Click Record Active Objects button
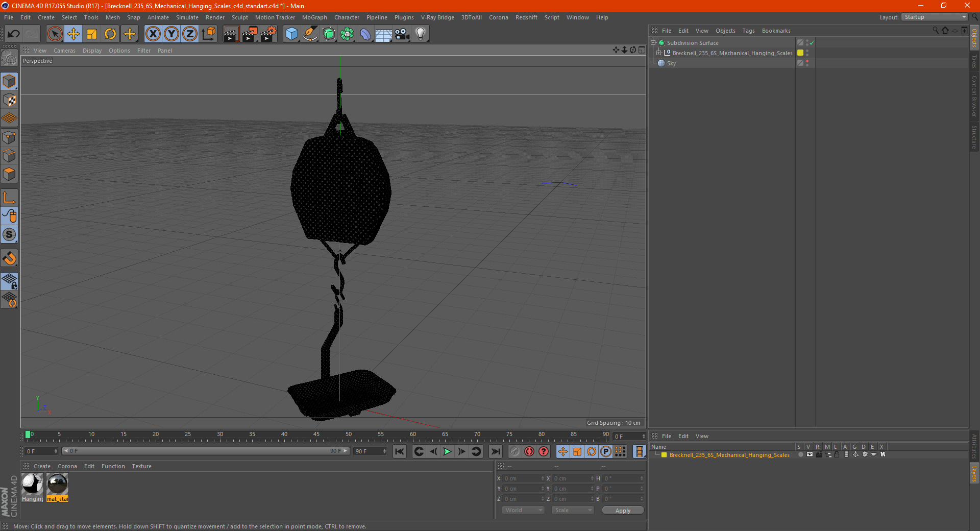 coord(514,451)
